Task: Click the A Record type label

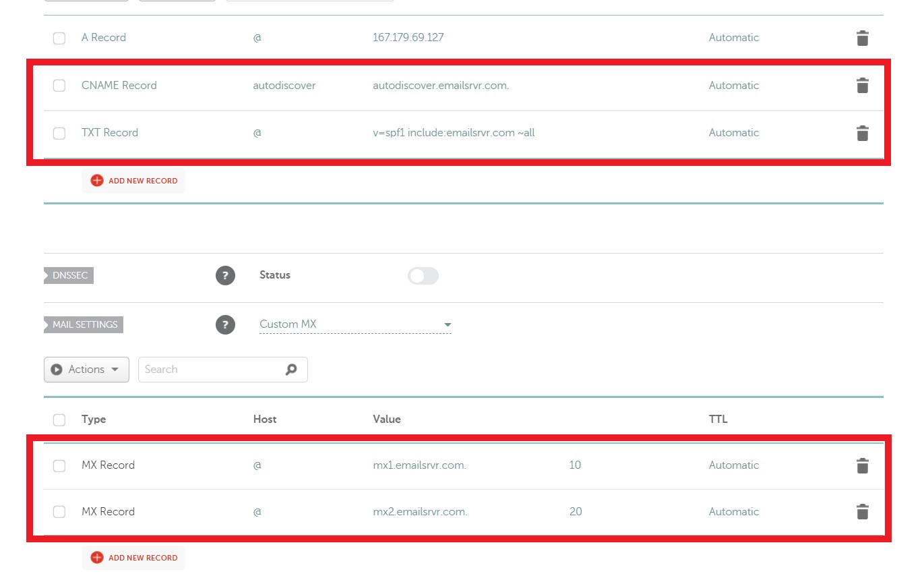Action: pyautogui.click(x=104, y=38)
